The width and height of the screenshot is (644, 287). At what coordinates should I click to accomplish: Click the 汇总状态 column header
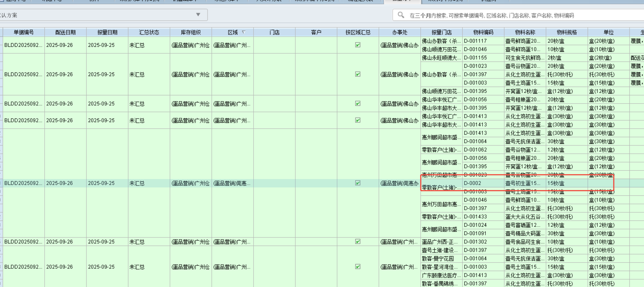149,32
